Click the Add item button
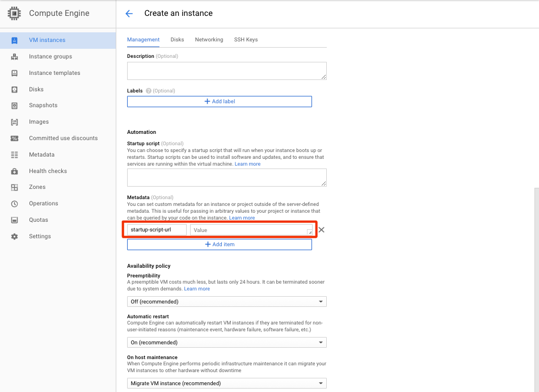The image size is (539, 392). coord(219,245)
